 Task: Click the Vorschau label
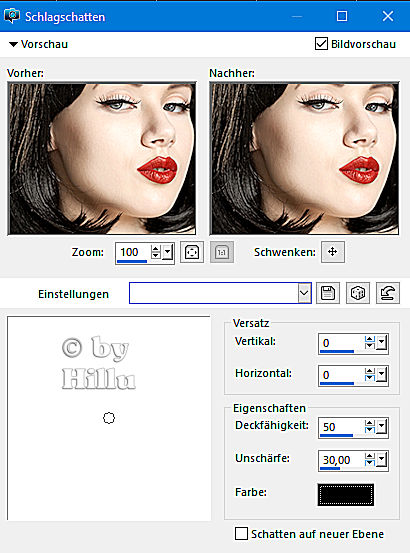pyautogui.click(x=44, y=44)
